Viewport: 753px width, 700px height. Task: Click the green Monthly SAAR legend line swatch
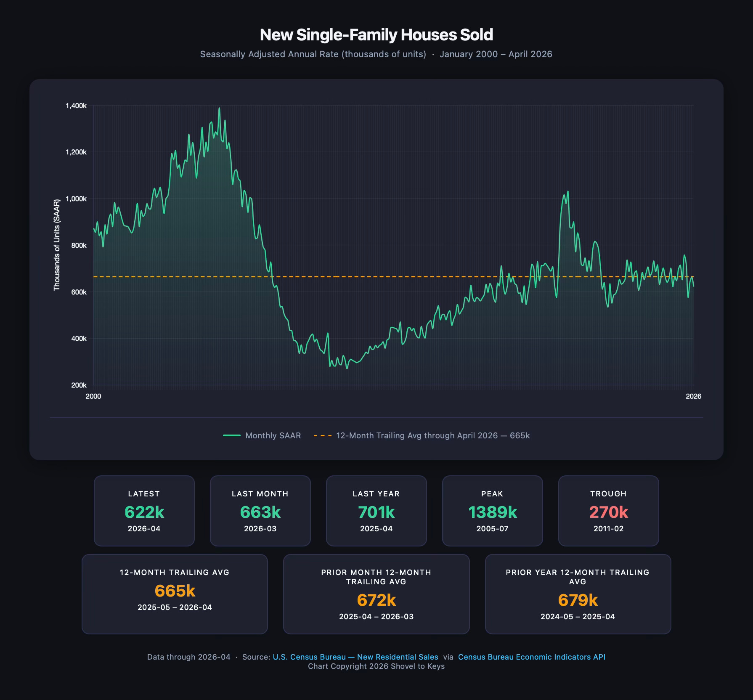coord(232,435)
